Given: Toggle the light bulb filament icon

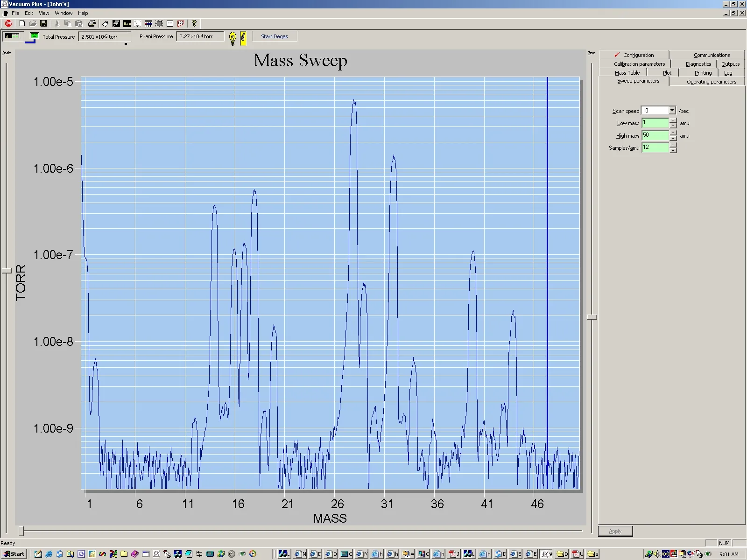Looking at the screenshot, I should click(x=233, y=38).
